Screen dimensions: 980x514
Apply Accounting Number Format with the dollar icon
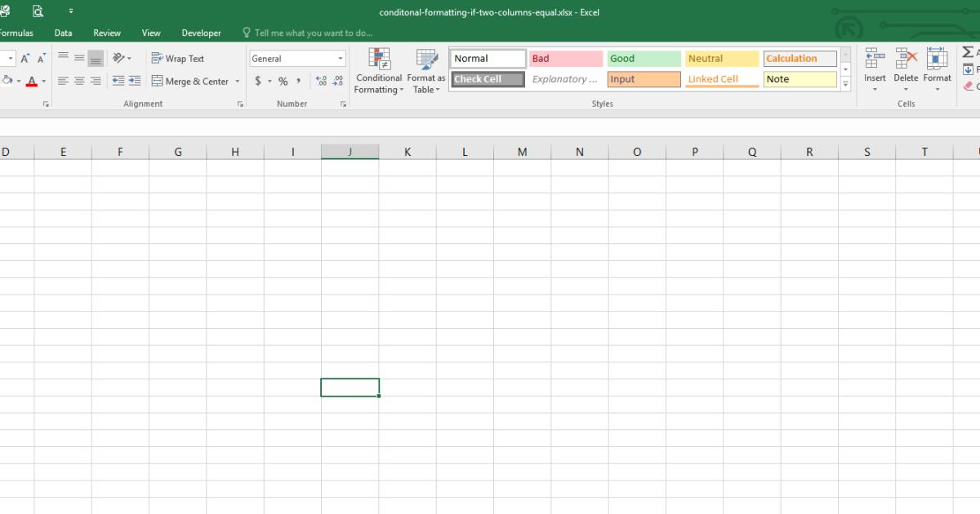coord(256,81)
